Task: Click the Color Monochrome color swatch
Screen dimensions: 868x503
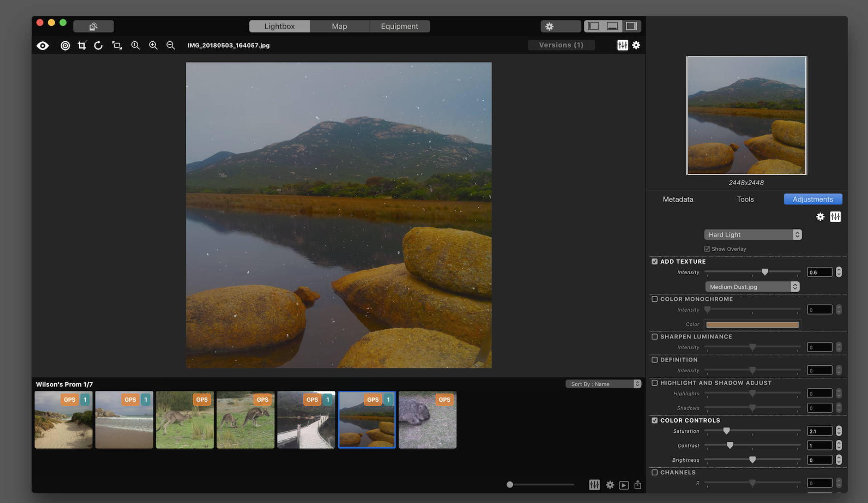Action: [x=752, y=324]
